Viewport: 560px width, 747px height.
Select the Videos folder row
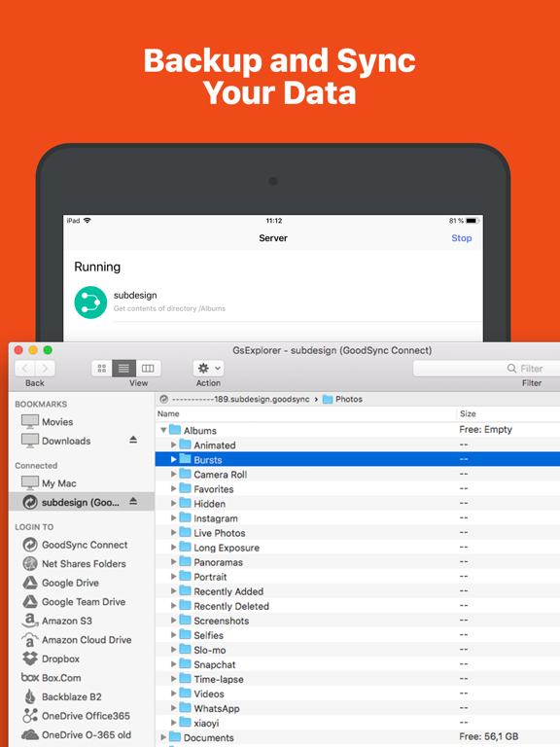(x=358, y=694)
